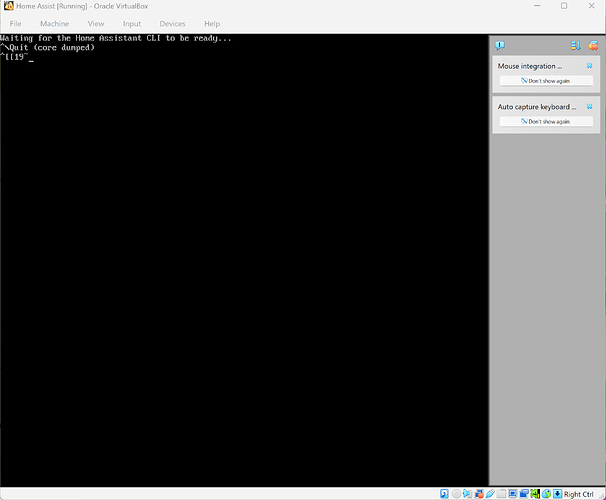
Task: Maximize the VirtualBox window
Action: click(x=564, y=6)
